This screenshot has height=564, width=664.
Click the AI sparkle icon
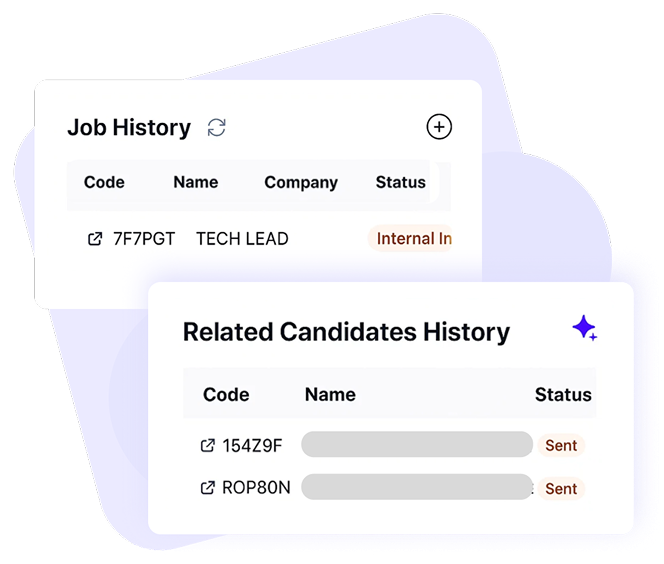585,328
